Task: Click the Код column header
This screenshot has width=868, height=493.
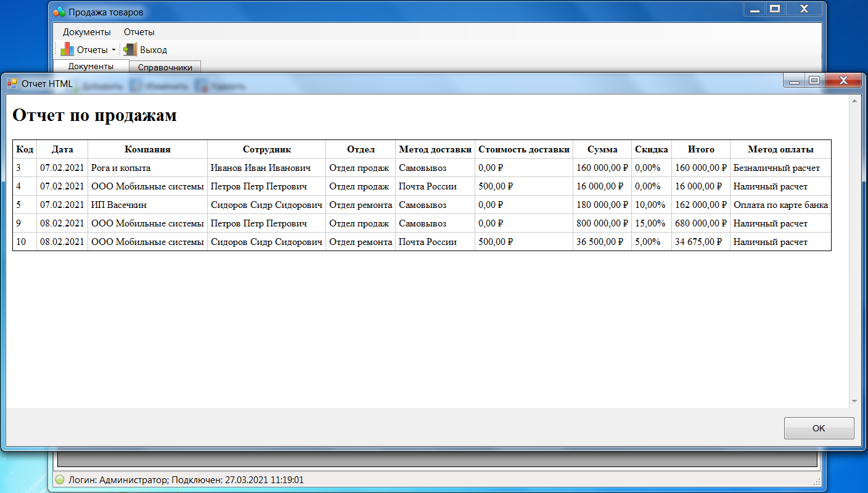Action: pyautogui.click(x=25, y=149)
